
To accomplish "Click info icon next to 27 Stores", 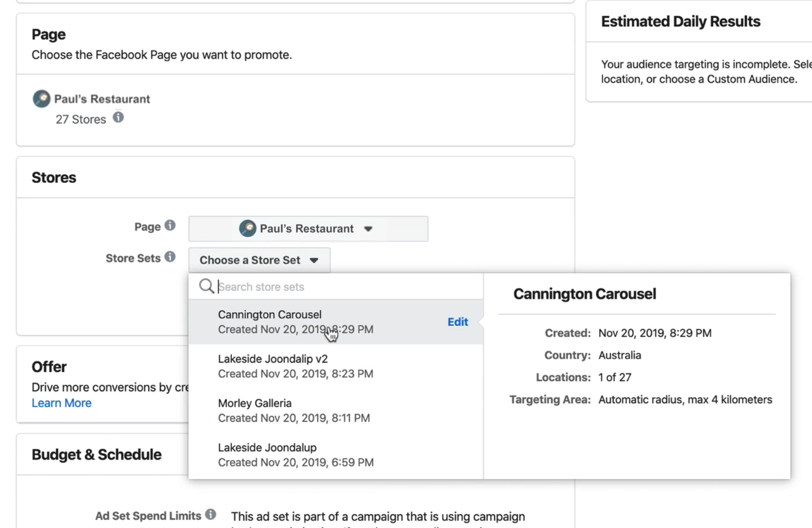I will point(118,118).
